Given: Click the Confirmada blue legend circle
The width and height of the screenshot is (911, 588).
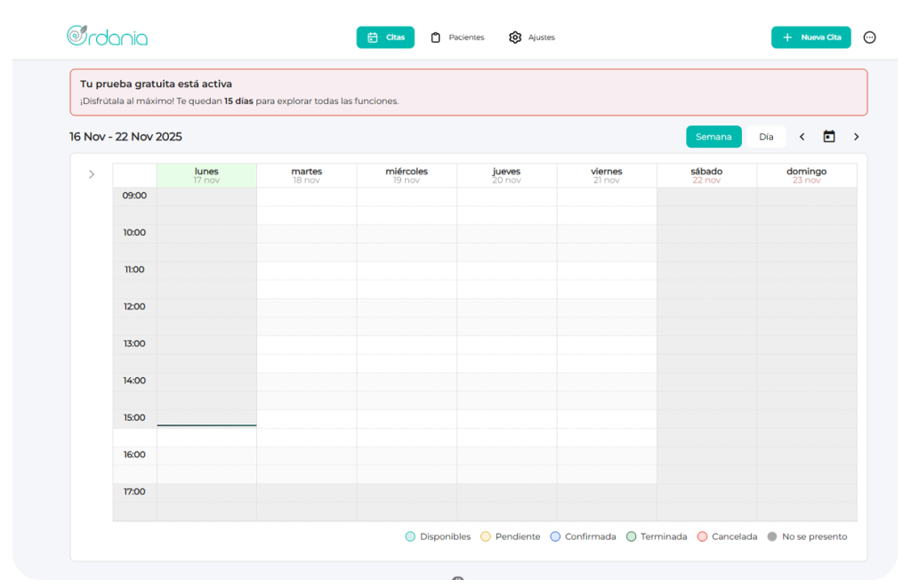Looking at the screenshot, I should [x=555, y=536].
